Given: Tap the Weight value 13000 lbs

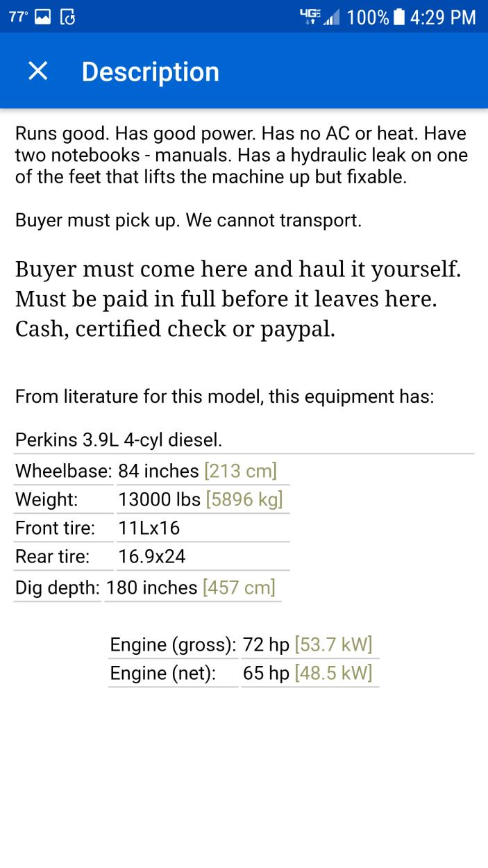Looking at the screenshot, I should 160,499.
